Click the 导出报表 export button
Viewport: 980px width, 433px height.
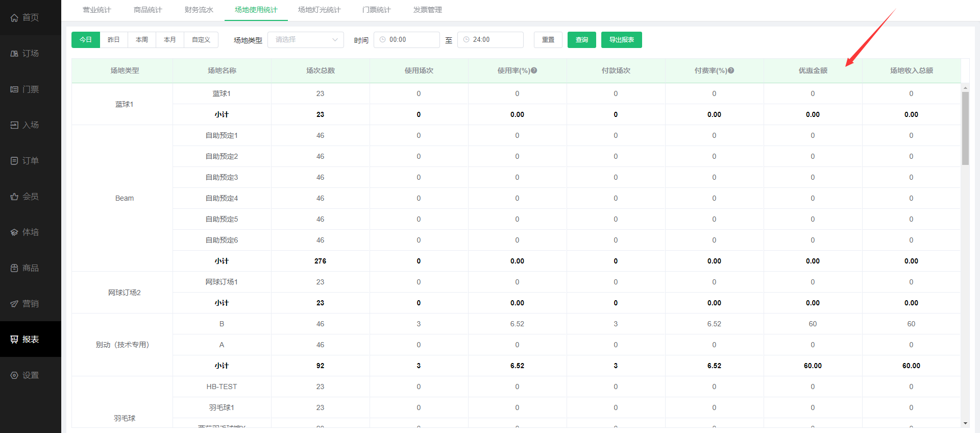(621, 40)
